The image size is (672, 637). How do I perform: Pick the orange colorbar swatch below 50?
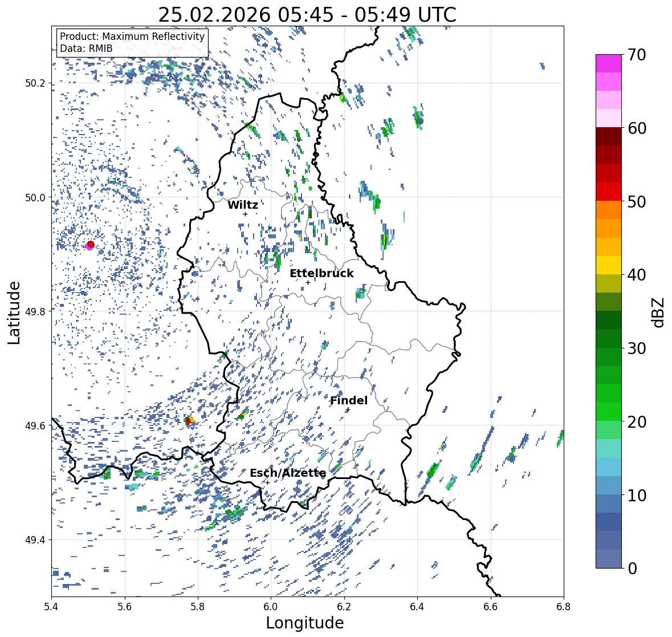click(609, 210)
